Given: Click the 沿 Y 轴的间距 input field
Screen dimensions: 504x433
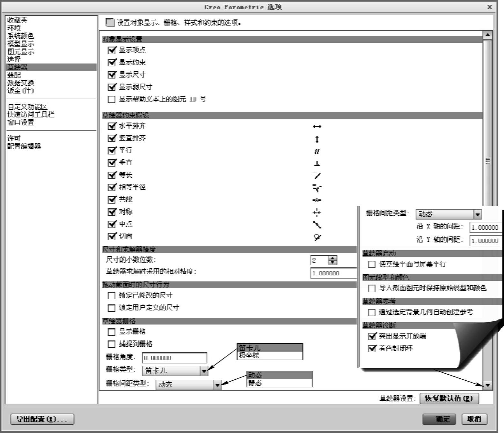Looking at the screenshot, I should 486,241.
